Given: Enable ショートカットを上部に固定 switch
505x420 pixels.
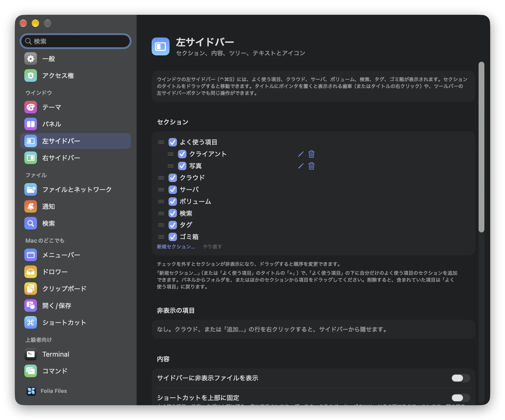Looking at the screenshot, I should [461, 398].
